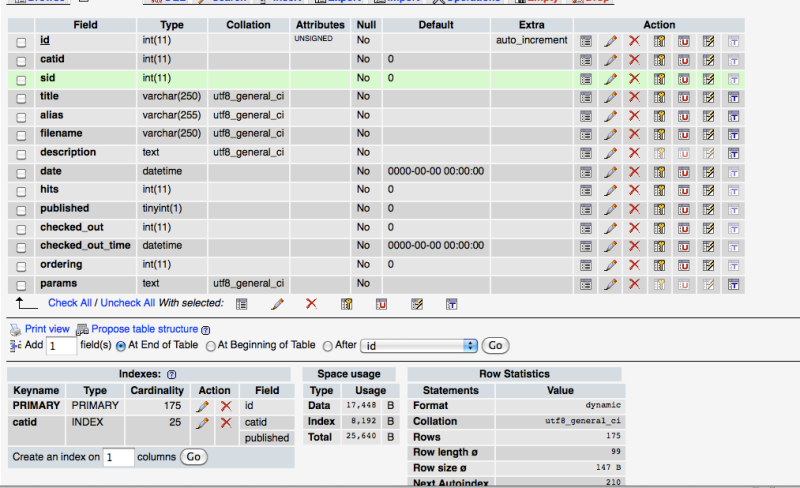Add index icon for the hits field
This screenshot has height=488, width=800.
[x=709, y=190]
